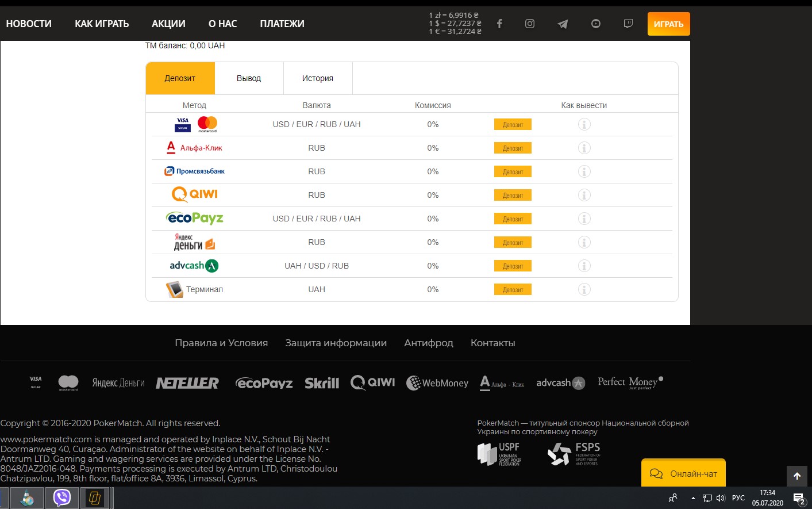Click the WebMoney logo in the footer

[437, 383]
